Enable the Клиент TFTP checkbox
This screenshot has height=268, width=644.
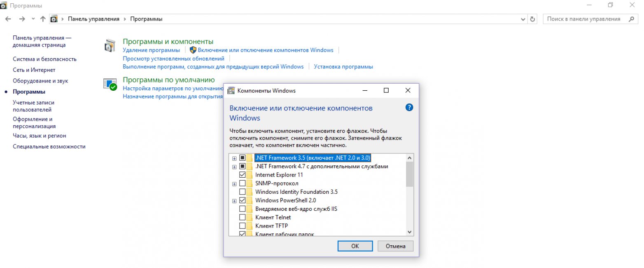243,226
